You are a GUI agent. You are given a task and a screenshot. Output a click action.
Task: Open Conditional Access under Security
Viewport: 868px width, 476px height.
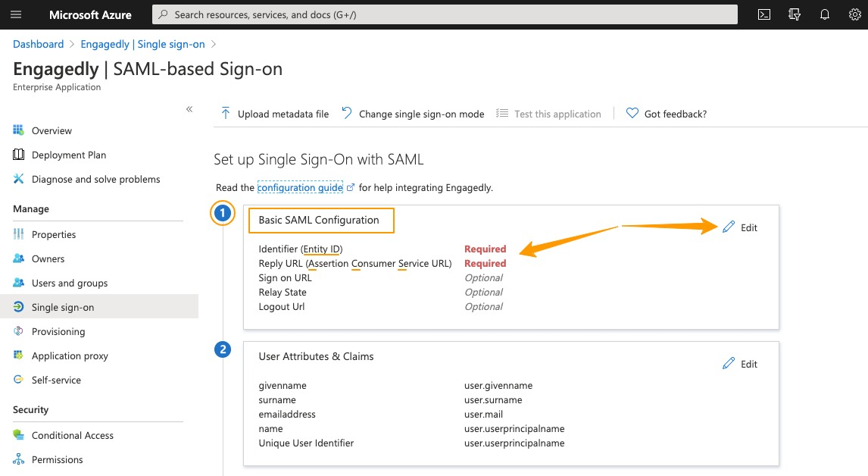[x=73, y=436]
